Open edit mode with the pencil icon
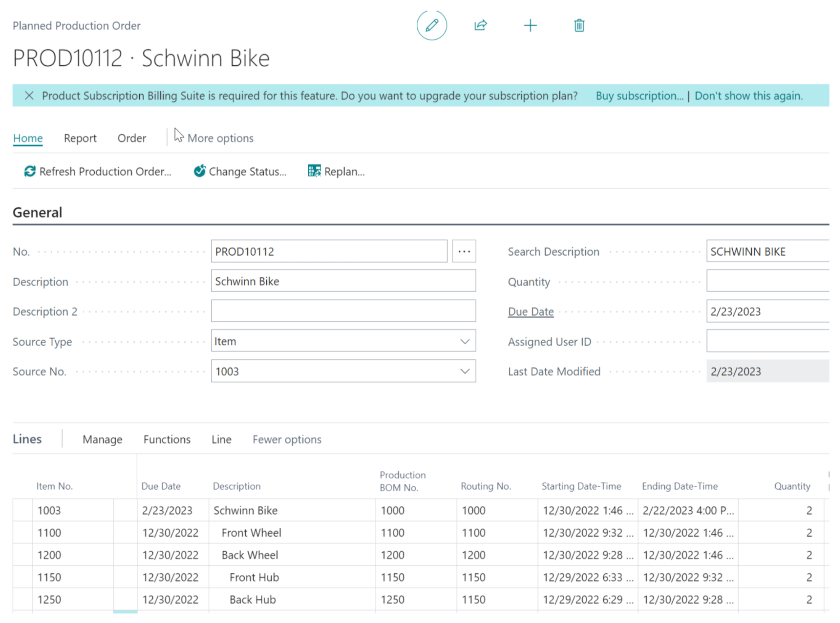Image resolution: width=840 pixels, height=623 pixels. point(431,26)
